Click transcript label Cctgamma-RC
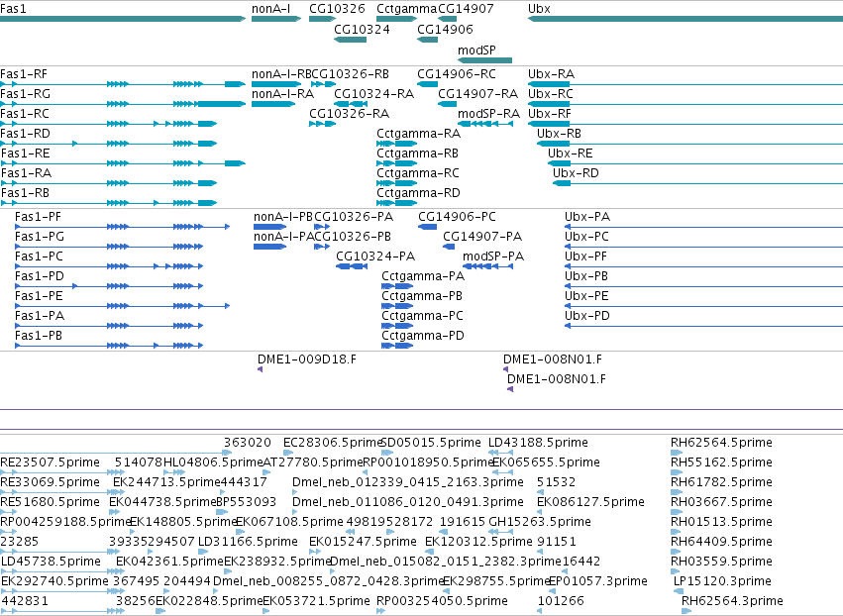 [418, 172]
